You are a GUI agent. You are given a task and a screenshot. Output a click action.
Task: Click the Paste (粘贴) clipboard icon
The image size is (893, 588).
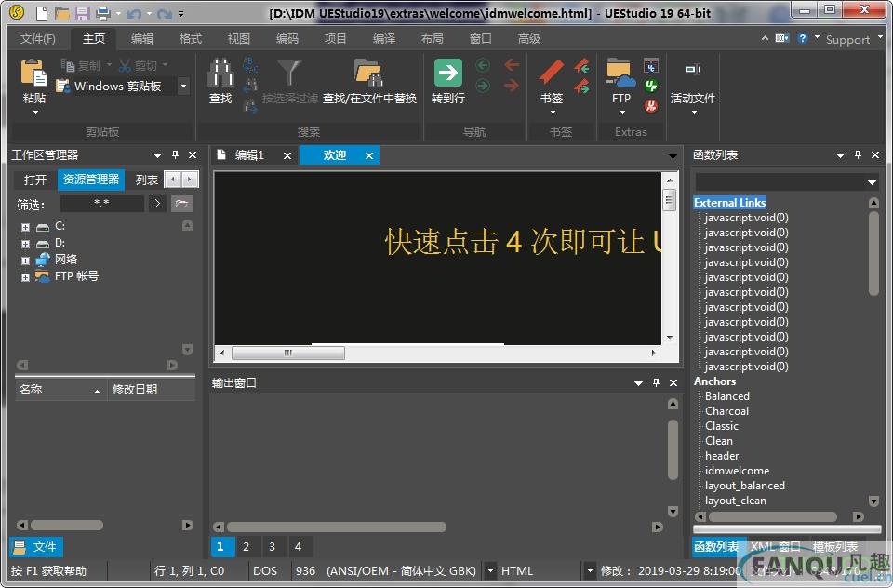[33, 73]
